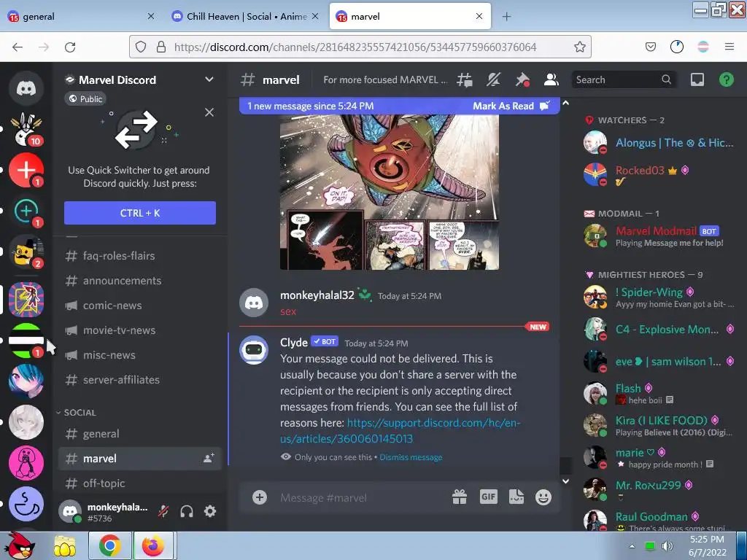Go back with browser back arrow
The image size is (747, 560).
point(18,47)
